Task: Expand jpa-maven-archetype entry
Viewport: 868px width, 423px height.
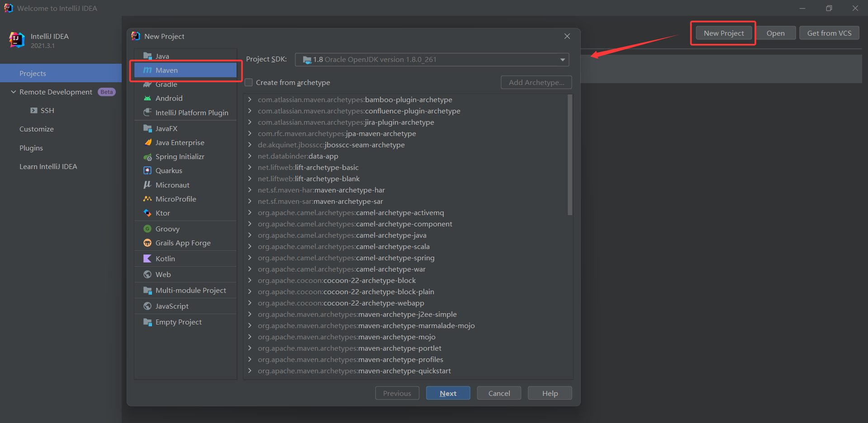Action: coord(250,133)
